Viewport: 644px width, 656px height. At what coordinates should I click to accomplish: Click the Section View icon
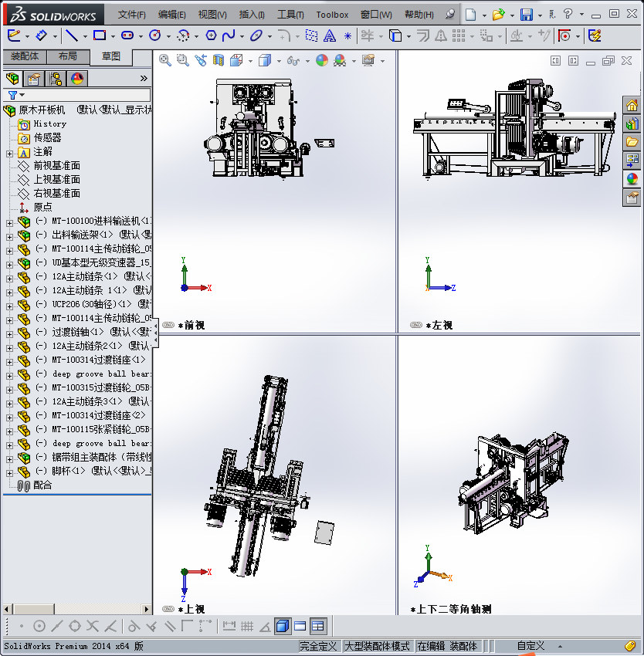click(x=218, y=60)
